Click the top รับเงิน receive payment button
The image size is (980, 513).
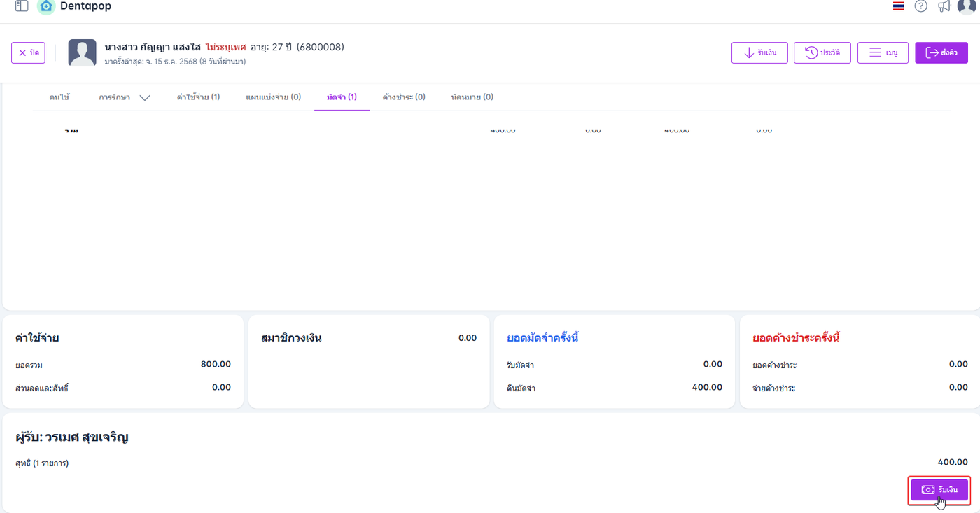click(759, 53)
